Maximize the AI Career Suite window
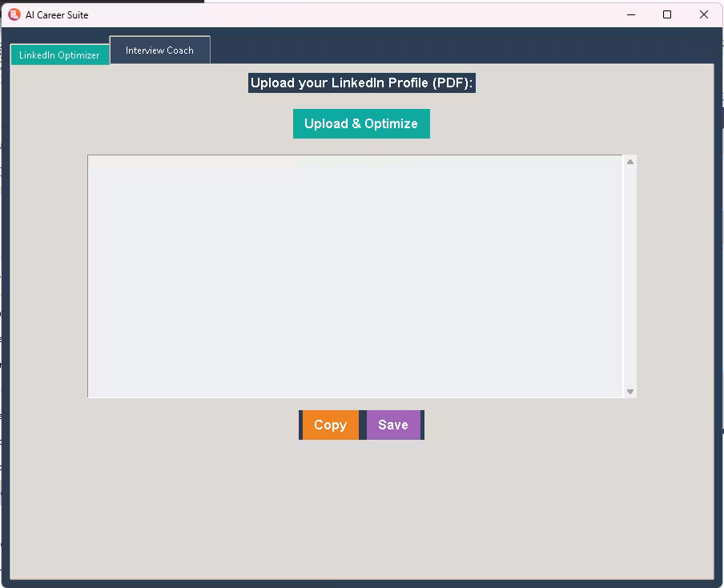Image resolution: width=724 pixels, height=588 pixels. 667,14
